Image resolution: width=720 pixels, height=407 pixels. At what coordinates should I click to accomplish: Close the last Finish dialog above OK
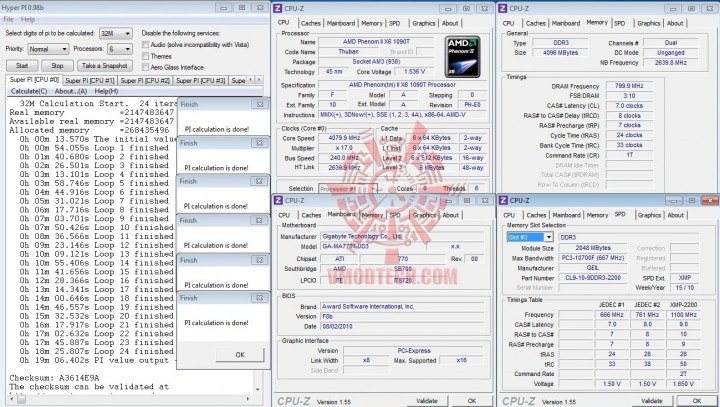tap(260, 298)
